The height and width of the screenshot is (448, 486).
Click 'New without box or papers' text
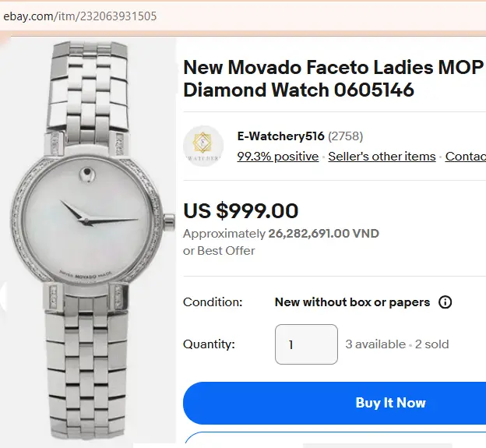352,302
